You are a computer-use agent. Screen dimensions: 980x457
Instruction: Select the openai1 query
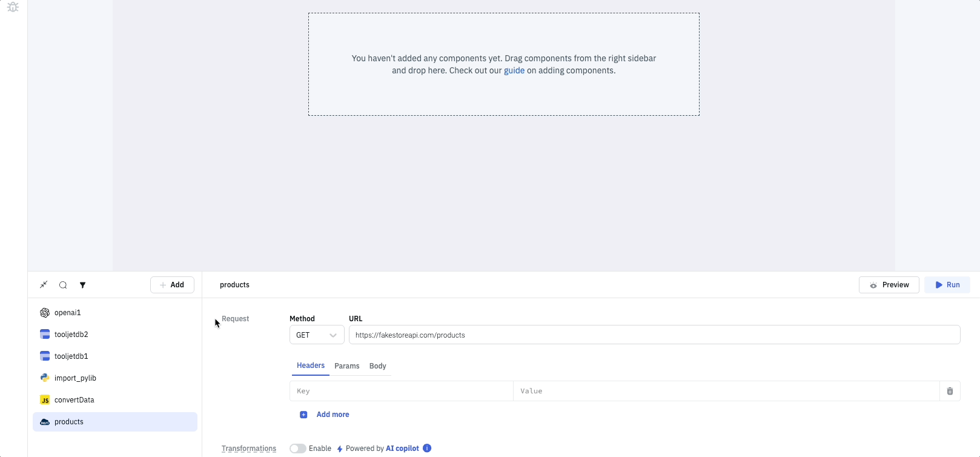[67, 313]
